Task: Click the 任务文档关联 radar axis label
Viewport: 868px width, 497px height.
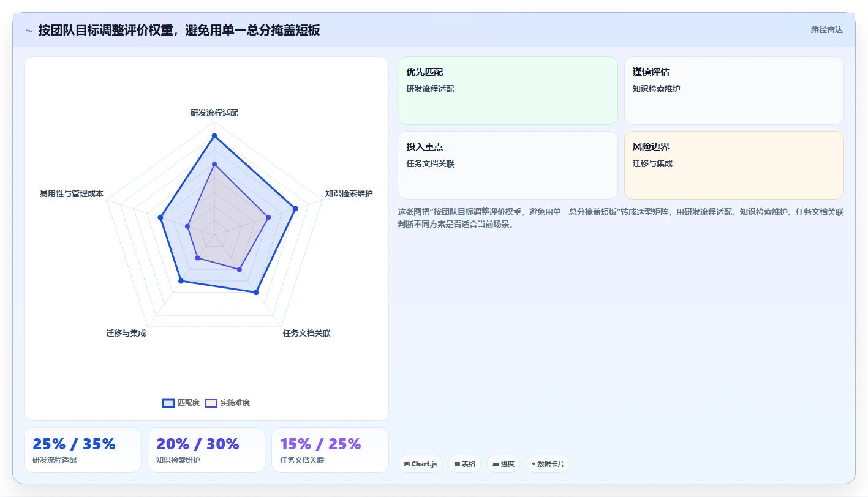Action: (x=306, y=334)
